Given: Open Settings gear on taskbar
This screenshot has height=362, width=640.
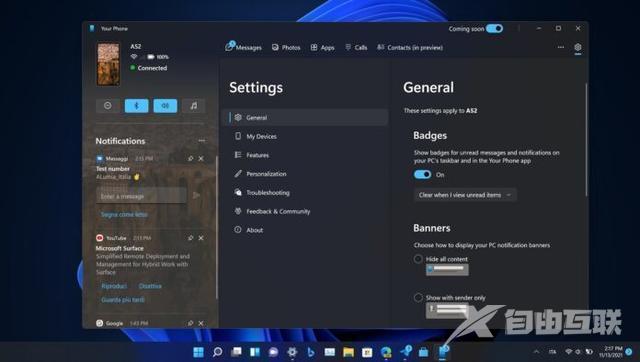Looking at the screenshot, I should (x=292, y=352).
